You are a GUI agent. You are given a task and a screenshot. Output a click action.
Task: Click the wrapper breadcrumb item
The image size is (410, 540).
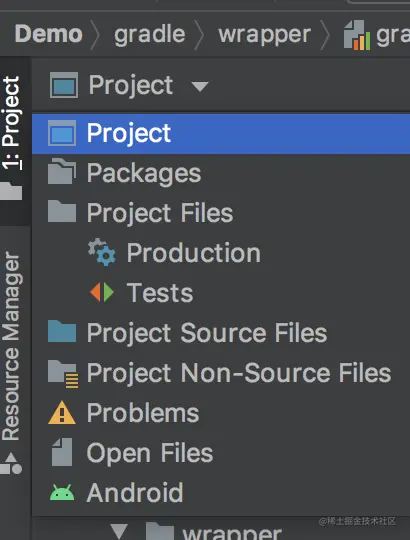click(x=264, y=34)
